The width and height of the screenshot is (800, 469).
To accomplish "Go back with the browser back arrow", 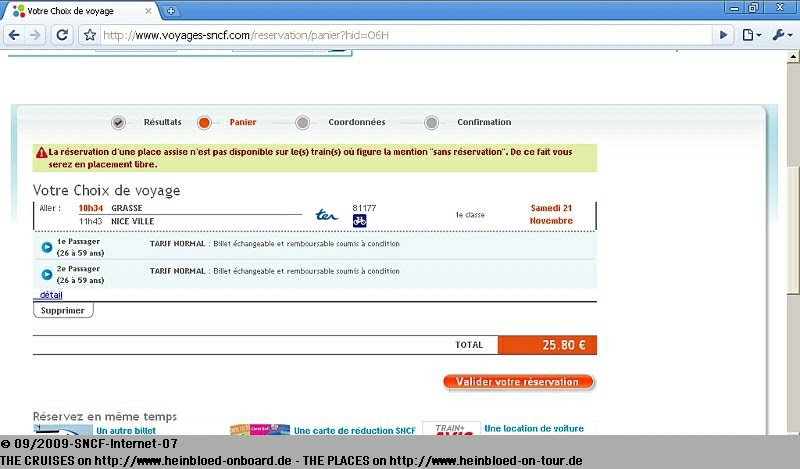I will 14,35.
